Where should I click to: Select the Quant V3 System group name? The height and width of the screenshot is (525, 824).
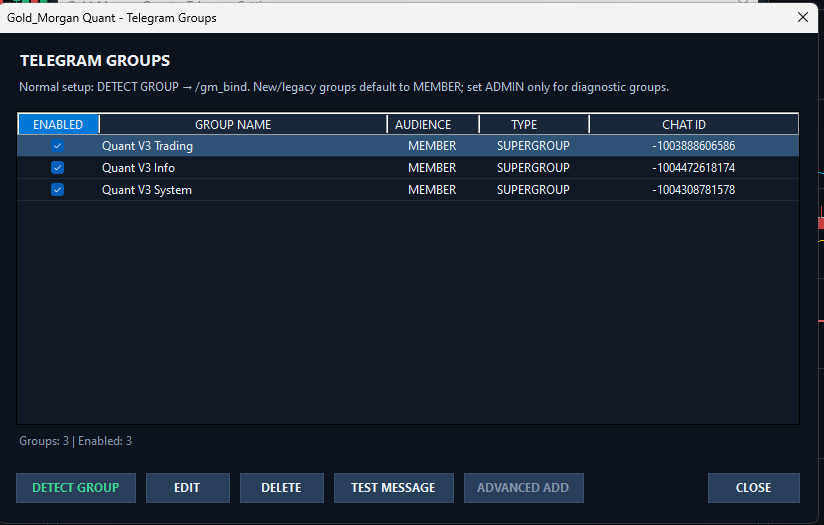coord(147,190)
